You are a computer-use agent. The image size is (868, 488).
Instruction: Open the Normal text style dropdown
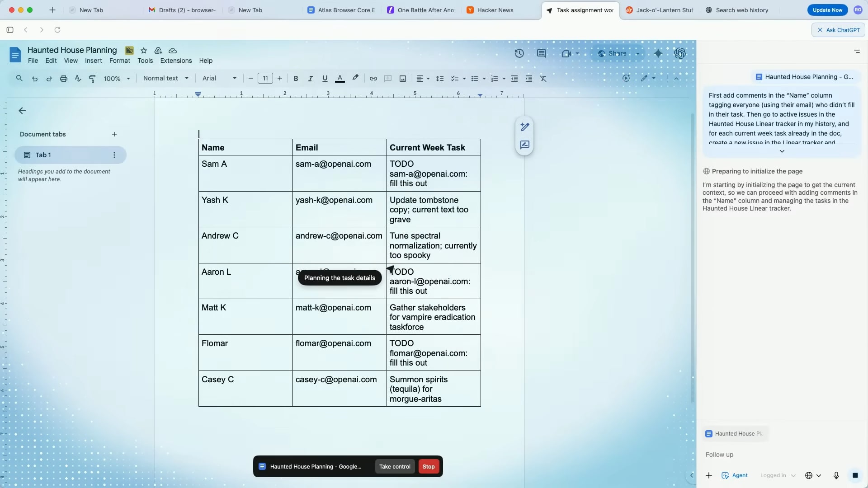pyautogui.click(x=165, y=78)
